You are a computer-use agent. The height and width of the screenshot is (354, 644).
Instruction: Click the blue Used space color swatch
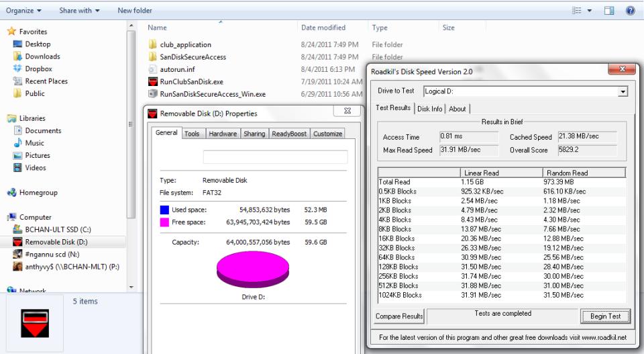164,210
